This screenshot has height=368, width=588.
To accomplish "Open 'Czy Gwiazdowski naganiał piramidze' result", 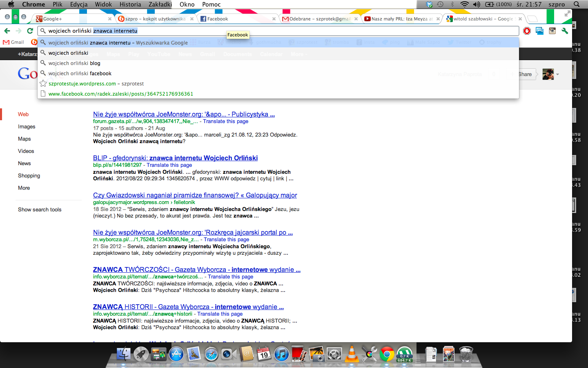I will tap(195, 195).
